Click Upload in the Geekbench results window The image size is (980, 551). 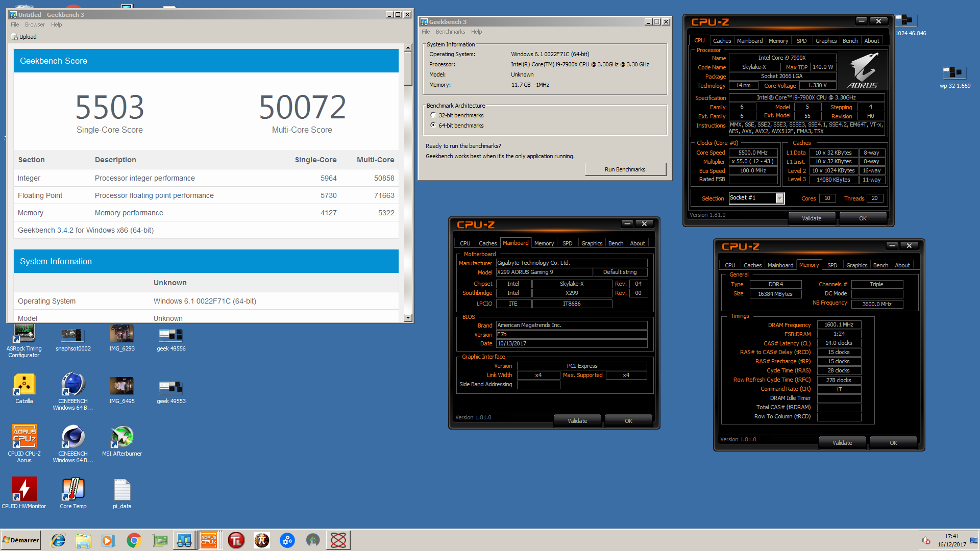click(24, 37)
